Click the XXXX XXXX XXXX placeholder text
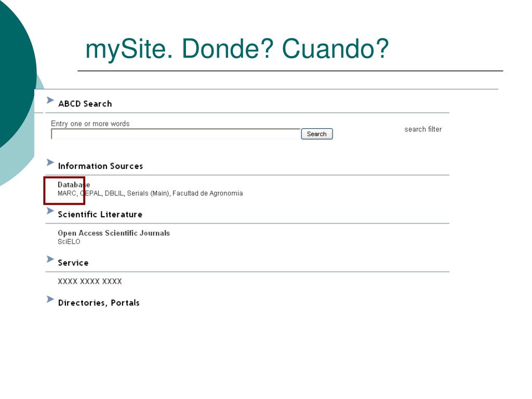This screenshot has height=399, width=532. point(89,281)
